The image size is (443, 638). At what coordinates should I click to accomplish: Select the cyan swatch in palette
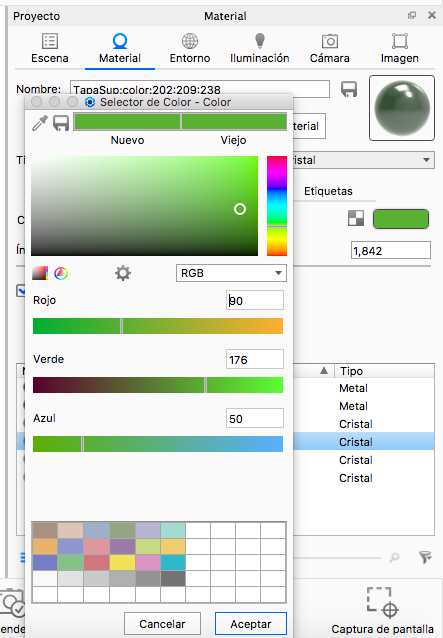pos(173,562)
